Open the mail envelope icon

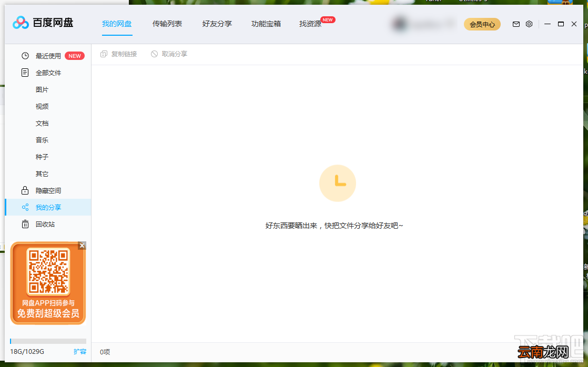click(x=516, y=24)
